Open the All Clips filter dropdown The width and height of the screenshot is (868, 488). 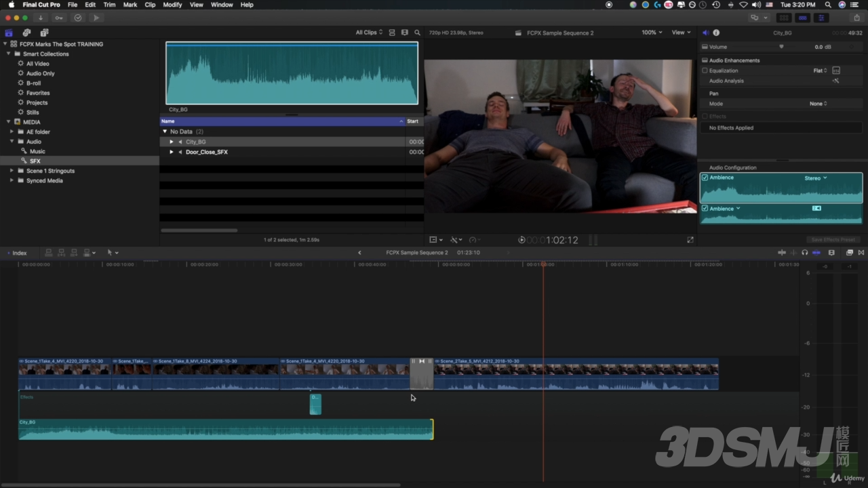tap(370, 33)
